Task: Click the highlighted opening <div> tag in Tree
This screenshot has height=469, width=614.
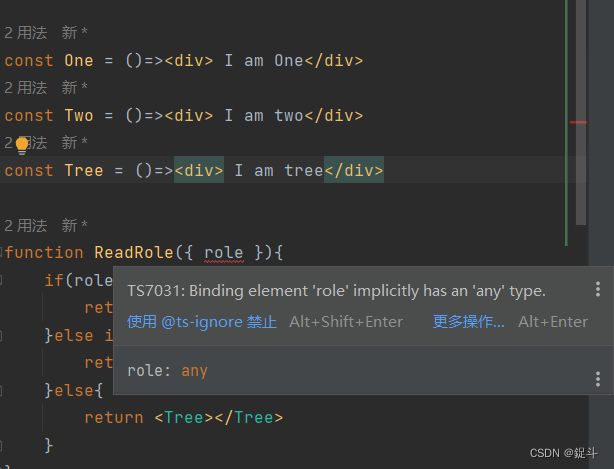Action: point(199,170)
